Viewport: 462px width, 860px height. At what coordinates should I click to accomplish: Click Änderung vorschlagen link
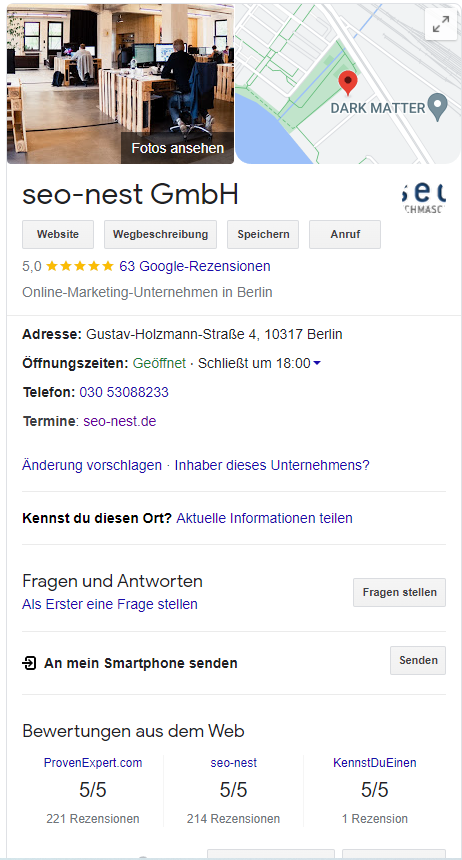92,466
